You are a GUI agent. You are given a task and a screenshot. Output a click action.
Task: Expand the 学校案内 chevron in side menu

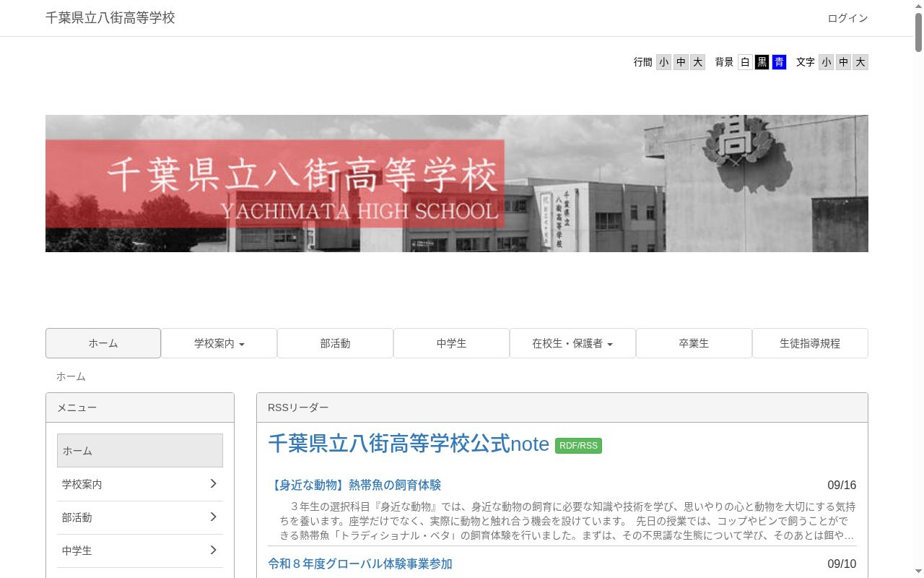coord(213,483)
